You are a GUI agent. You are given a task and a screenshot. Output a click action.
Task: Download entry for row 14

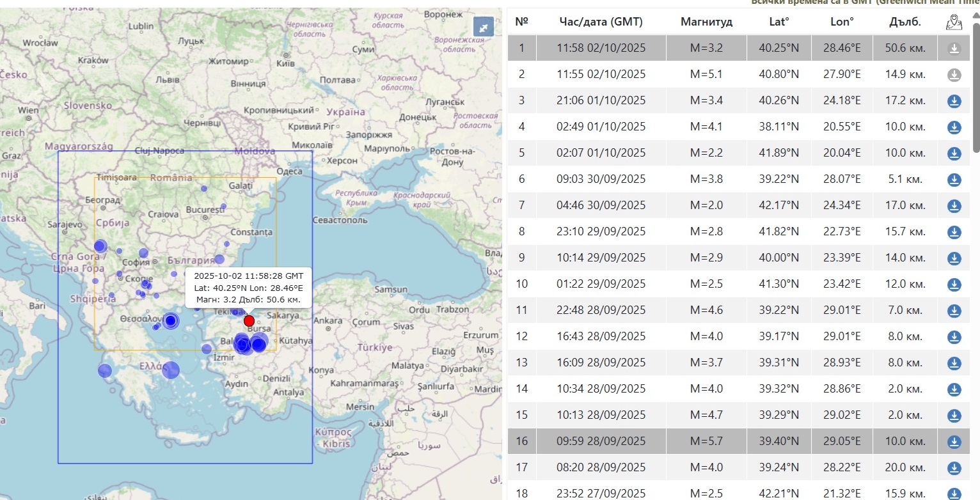[x=954, y=389]
